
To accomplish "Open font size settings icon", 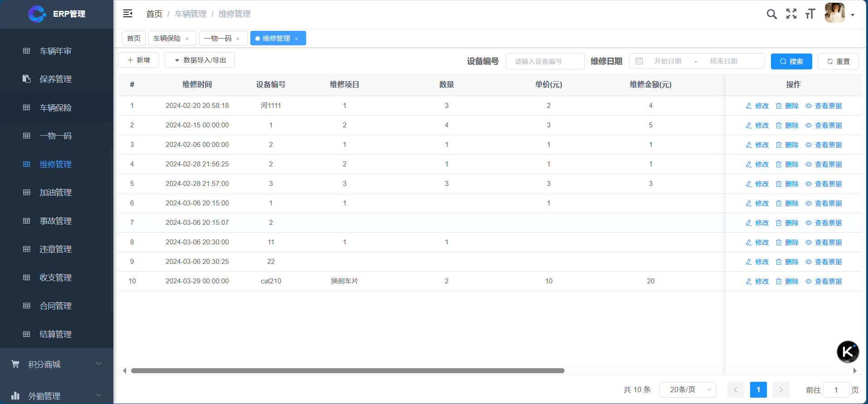I will [810, 14].
